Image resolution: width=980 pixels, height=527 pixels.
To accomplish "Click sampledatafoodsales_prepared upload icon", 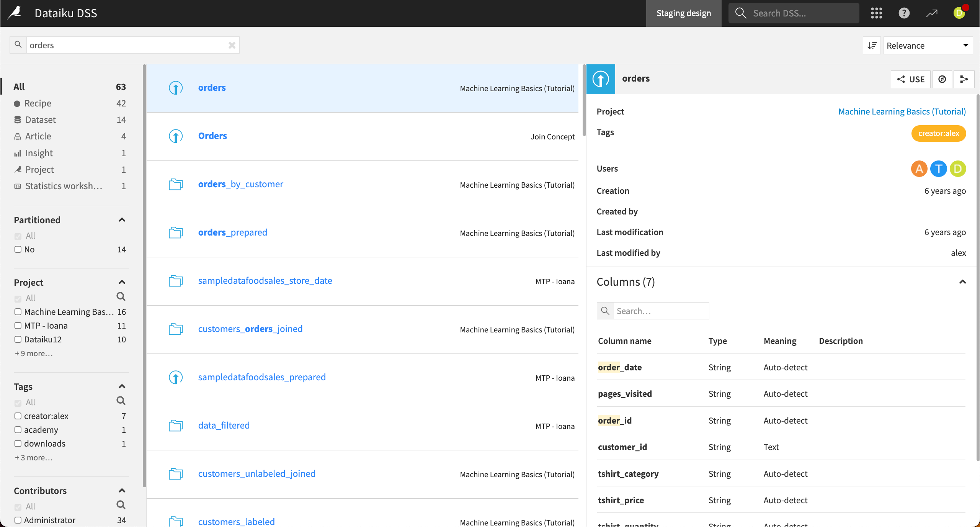I will (176, 377).
